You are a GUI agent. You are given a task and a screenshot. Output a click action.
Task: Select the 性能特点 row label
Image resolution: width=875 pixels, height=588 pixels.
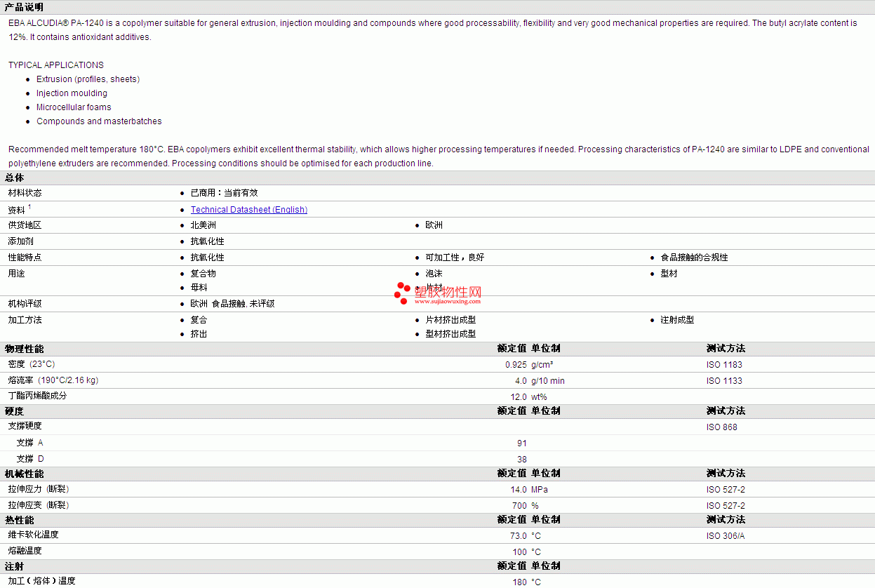[x=25, y=258]
